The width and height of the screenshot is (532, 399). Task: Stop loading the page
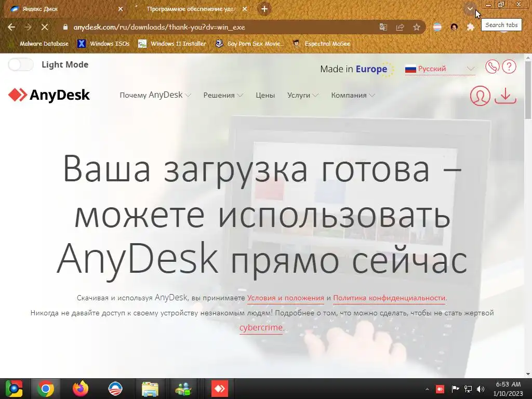pyautogui.click(x=45, y=27)
